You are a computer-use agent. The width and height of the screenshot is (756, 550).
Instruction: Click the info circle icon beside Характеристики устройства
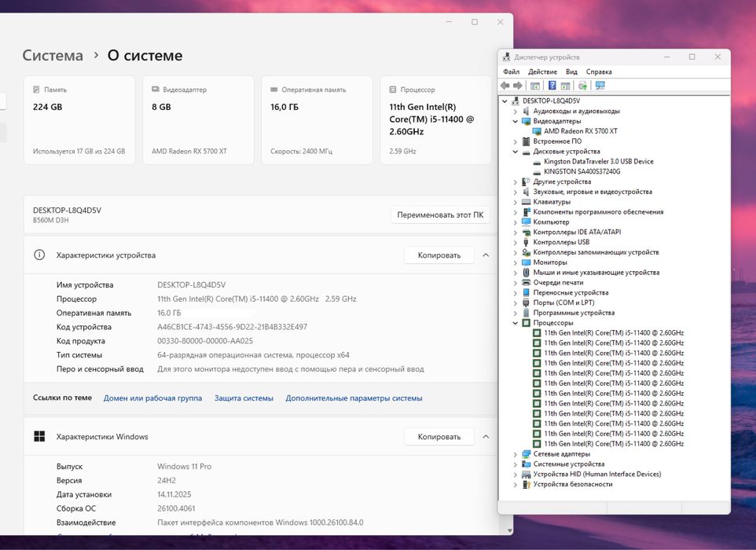tap(39, 255)
